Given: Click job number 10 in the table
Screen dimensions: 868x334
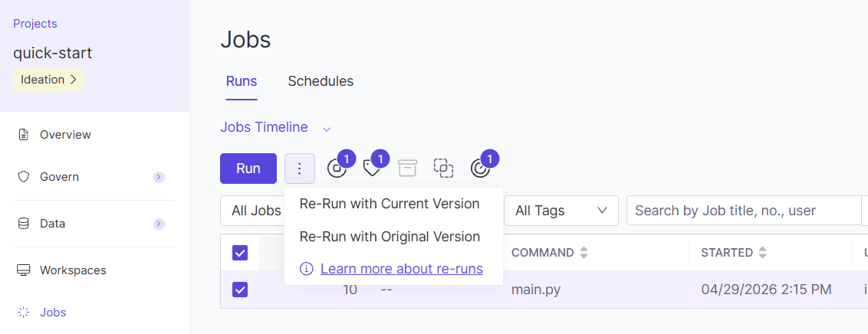Looking at the screenshot, I should (x=350, y=290).
